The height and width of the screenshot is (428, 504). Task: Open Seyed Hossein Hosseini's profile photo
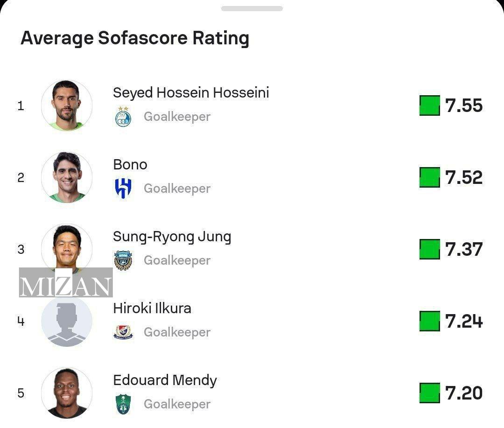click(67, 105)
